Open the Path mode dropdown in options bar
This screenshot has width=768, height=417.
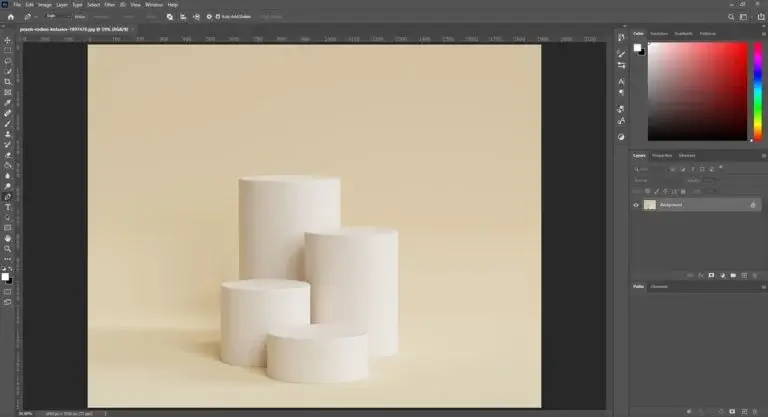(56, 16)
